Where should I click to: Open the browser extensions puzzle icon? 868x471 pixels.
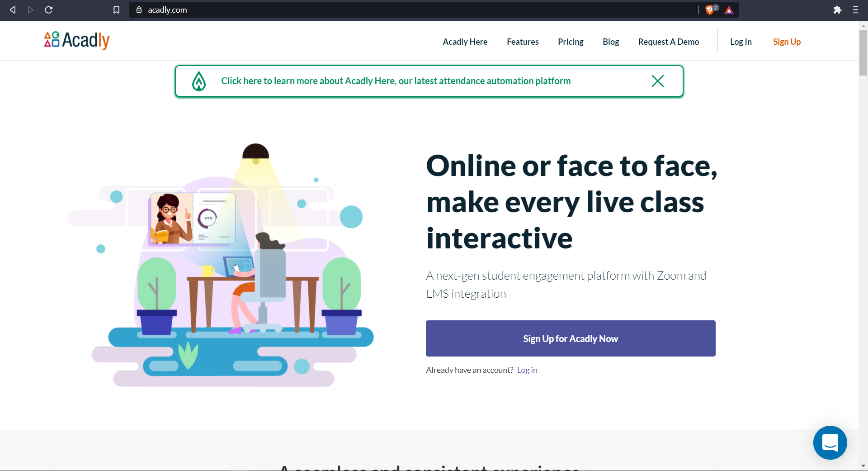[837, 10]
